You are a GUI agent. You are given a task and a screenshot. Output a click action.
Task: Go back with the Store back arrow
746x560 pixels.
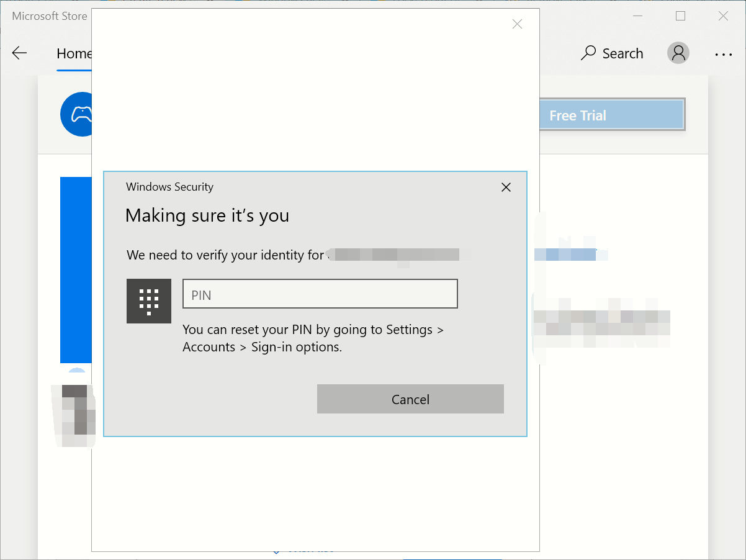tap(20, 53)
